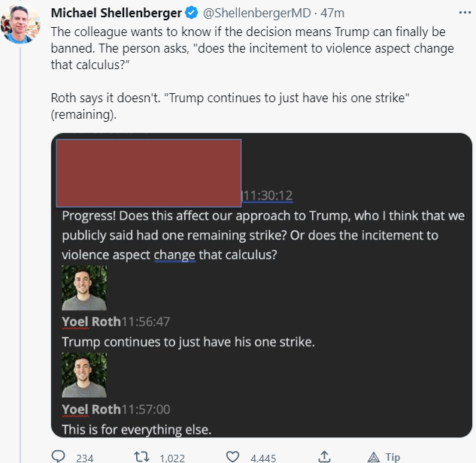Click the first Yoel Roth profile photo
The image size is (476, 463).
click(x=83, y=288)
